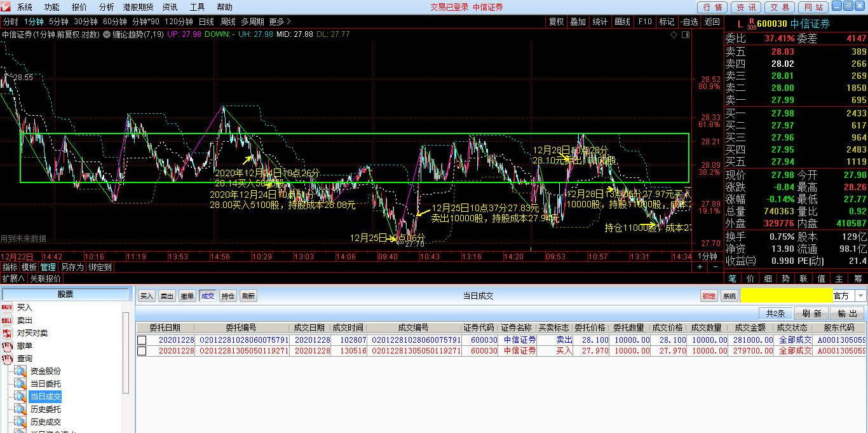Click the diamond icon above the chart
This screenshot has width=868, height=433.
674,35
